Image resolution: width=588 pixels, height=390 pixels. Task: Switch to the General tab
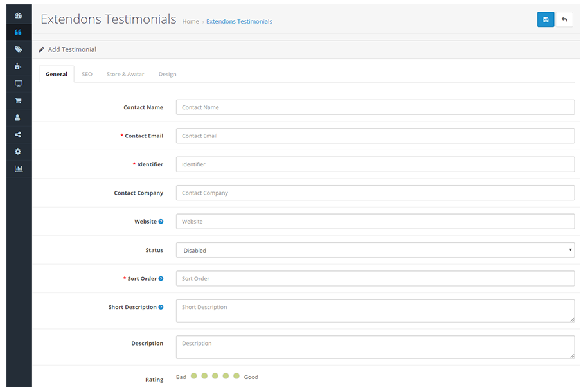57,74
